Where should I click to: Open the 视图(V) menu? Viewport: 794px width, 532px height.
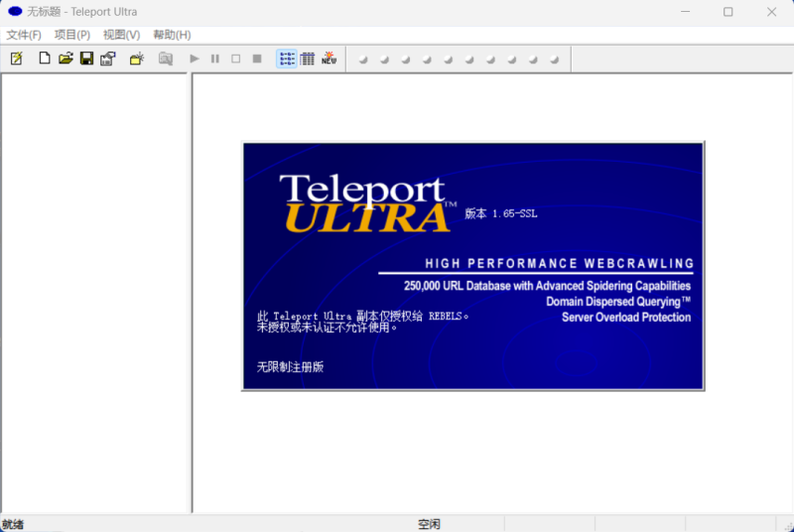121,35
